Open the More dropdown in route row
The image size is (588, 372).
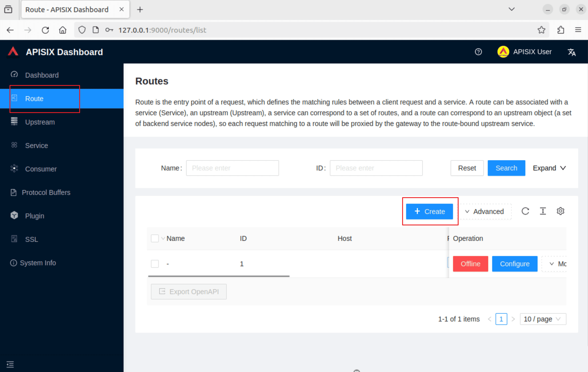tap(554, 264)
